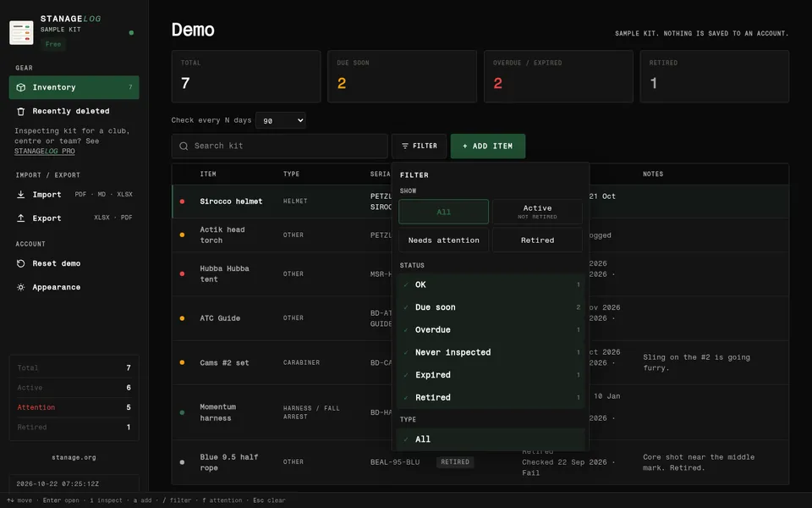Click the Add Item button
This screenshot has height=508, width=812.
click(488, 146)
